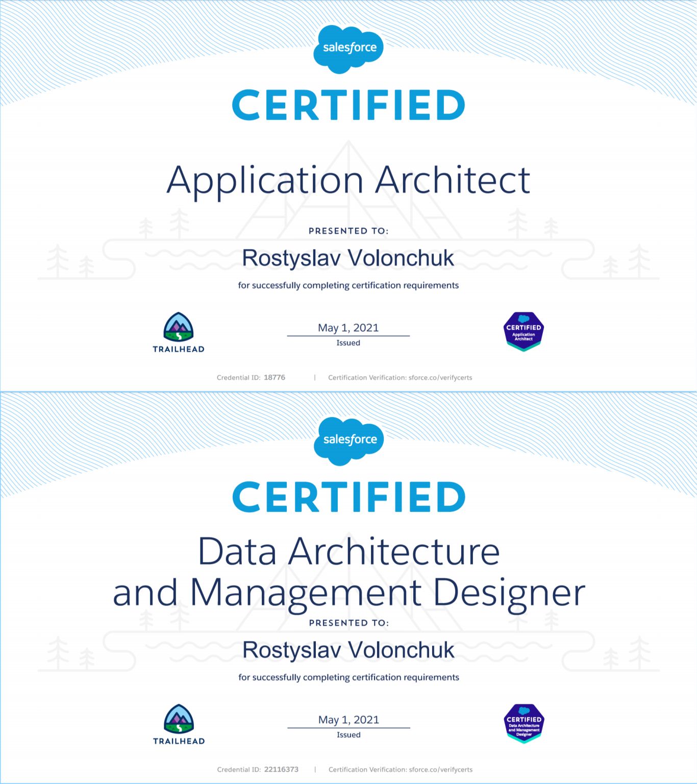Click the completion requirements line on Data Architecture certificate
Screen dimensions: 697x784
[349, 678]
